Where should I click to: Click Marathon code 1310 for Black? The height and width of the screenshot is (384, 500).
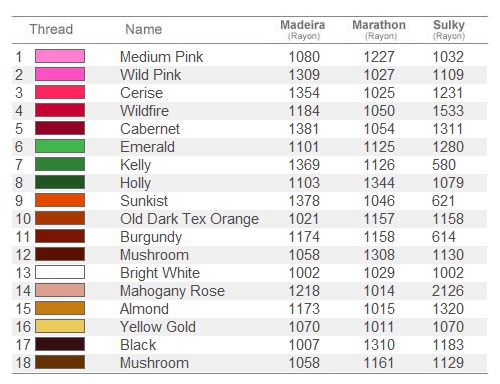(379, 345)
